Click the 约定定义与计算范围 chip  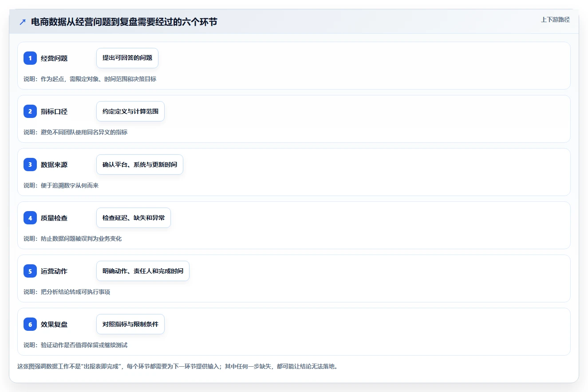(x=130, y=111)
